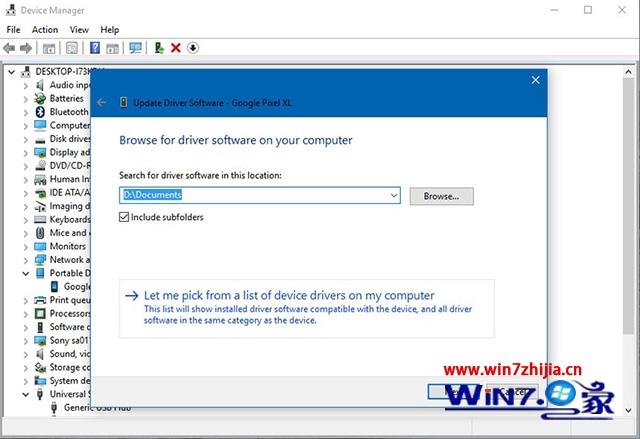Click the Forward arrow toolbar icon
Viewport: 640px width, 439px height.
point(26,49)
